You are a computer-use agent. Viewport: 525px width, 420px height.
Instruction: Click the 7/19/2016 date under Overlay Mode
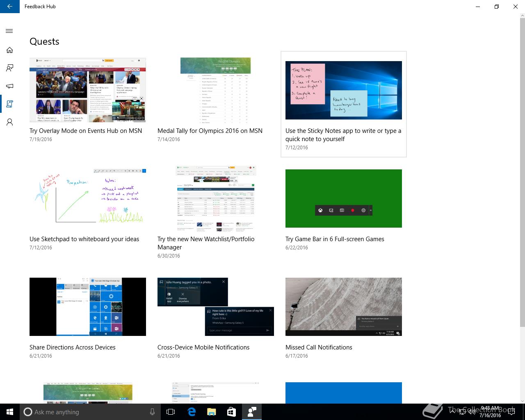[41, 139]
